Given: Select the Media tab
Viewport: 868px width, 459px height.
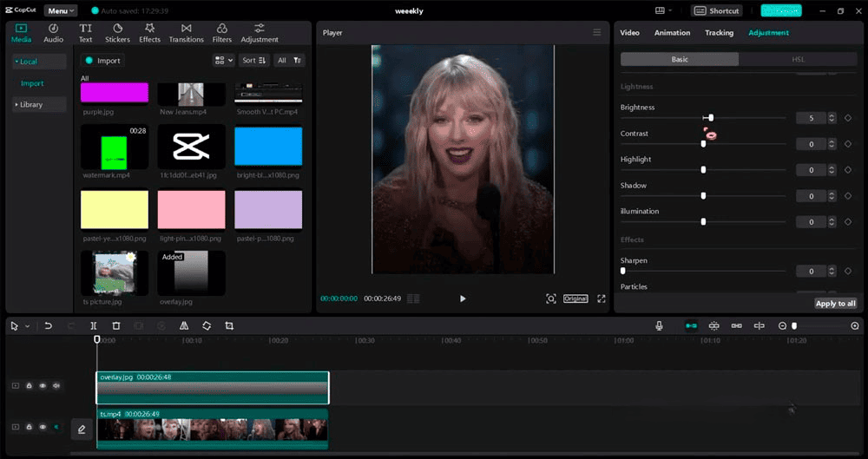Looking at the screenshot, I should point(21,33).
